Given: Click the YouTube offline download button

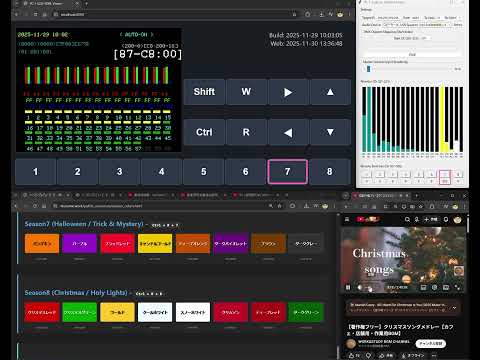Looking at the screenshot, I should 413,356.
